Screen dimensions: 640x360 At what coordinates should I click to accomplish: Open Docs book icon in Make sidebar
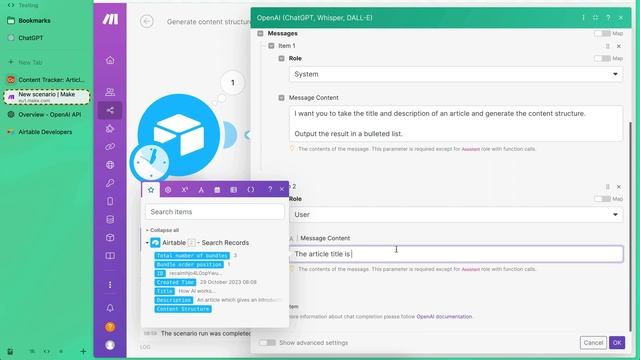110,256
